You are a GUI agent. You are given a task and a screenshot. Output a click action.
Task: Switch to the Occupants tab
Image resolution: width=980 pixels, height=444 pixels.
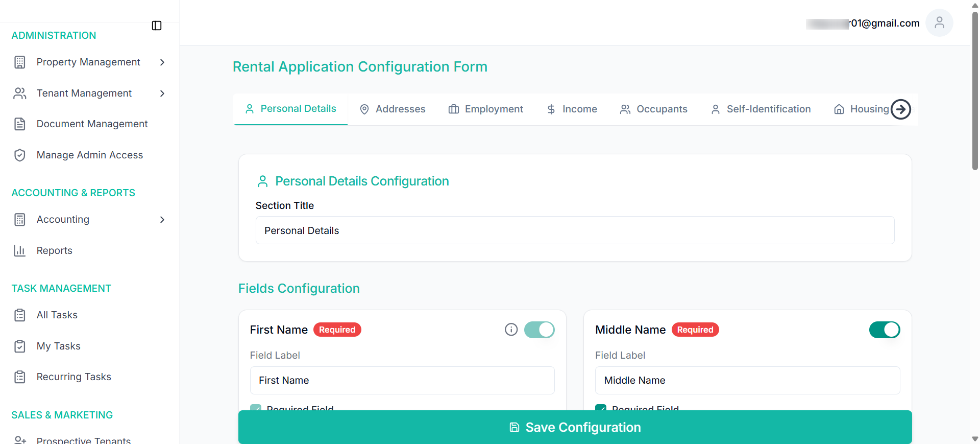pos(654,109)
